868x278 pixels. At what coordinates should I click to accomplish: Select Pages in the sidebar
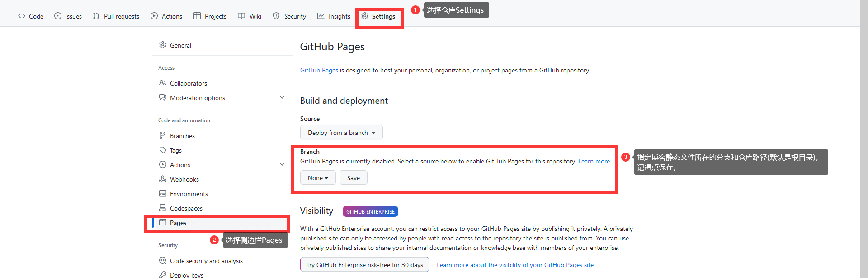tap(222, 223)
